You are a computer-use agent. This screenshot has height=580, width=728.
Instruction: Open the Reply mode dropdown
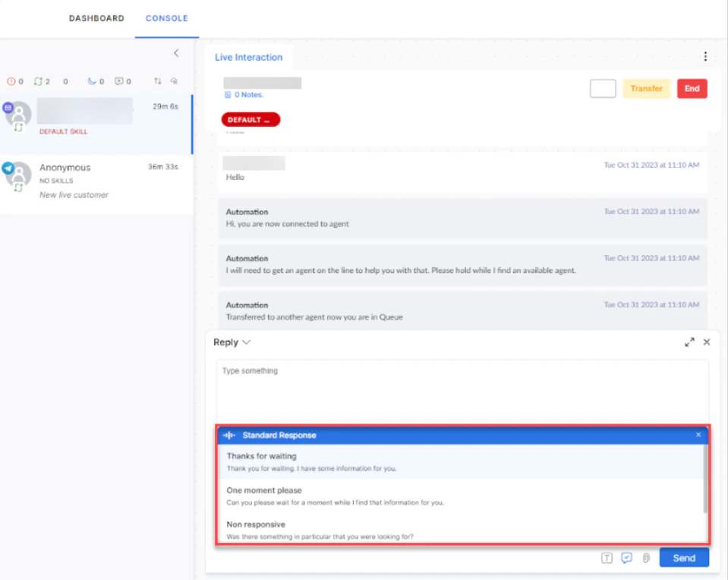click(232, 342)
